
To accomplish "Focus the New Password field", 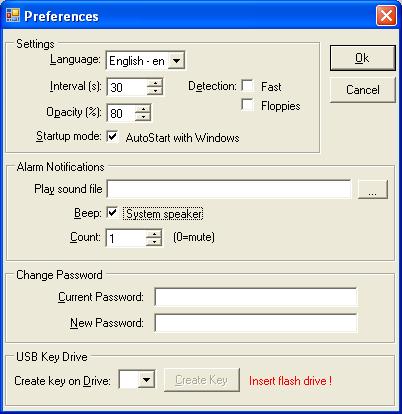I will 256,323.
